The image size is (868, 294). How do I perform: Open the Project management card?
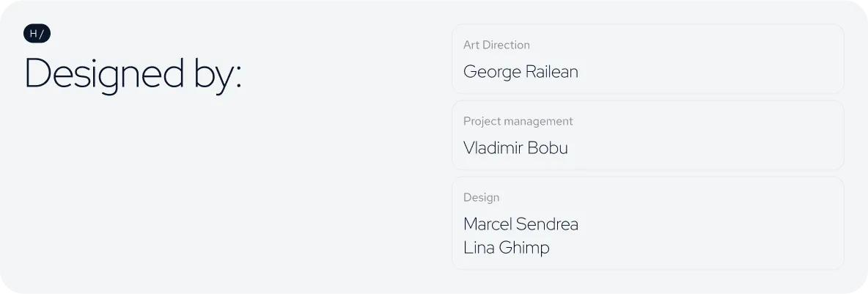[647, 135]
